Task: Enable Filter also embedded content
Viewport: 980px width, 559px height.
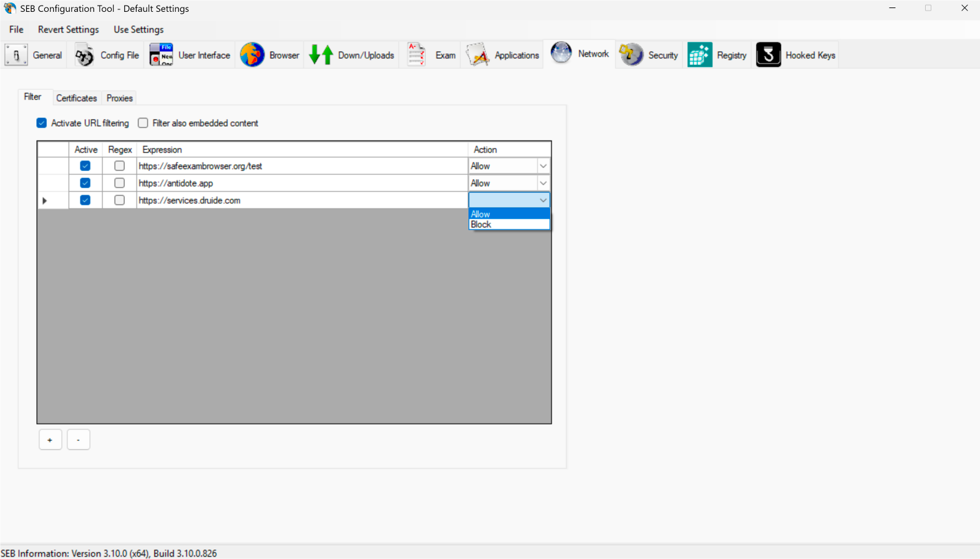Action: point(143,123)
